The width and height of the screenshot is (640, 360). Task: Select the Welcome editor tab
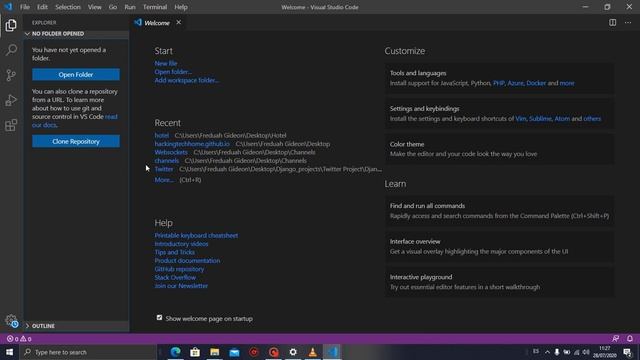(157, 23)
